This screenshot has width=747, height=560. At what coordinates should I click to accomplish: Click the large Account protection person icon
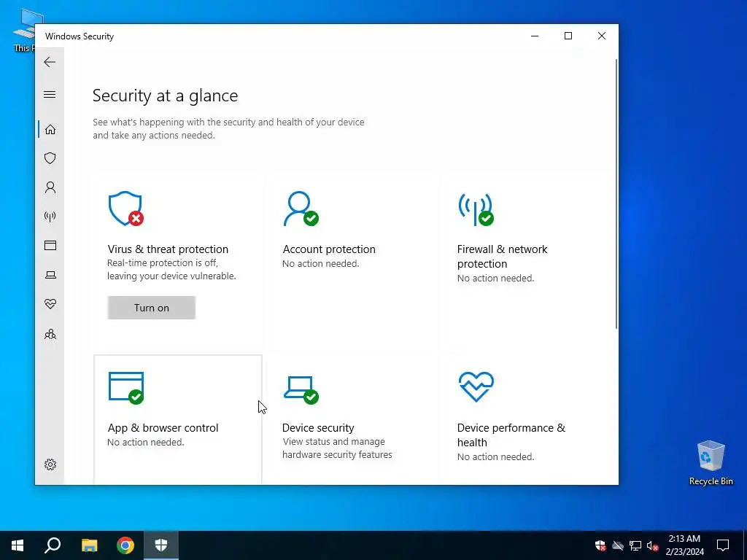click(x=301, y=209)
